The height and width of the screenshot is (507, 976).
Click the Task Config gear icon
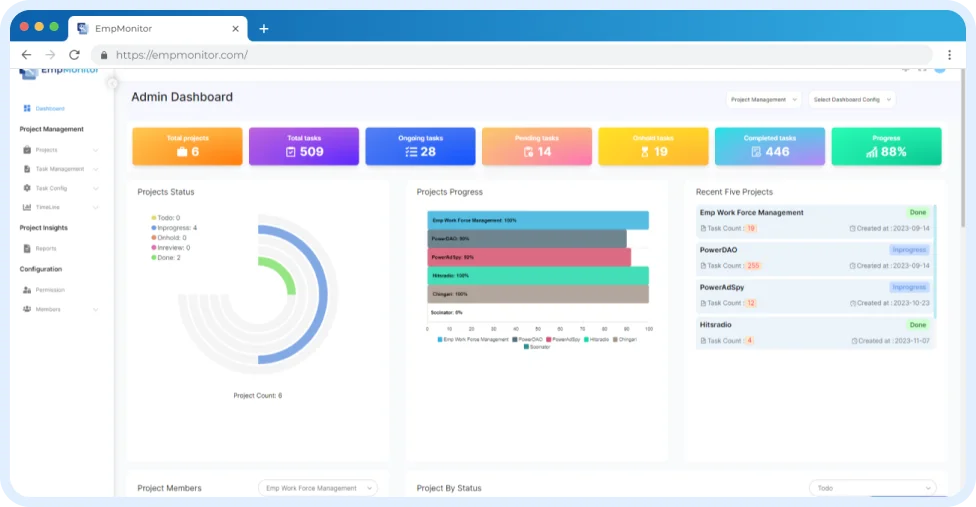tap(26, 188)
